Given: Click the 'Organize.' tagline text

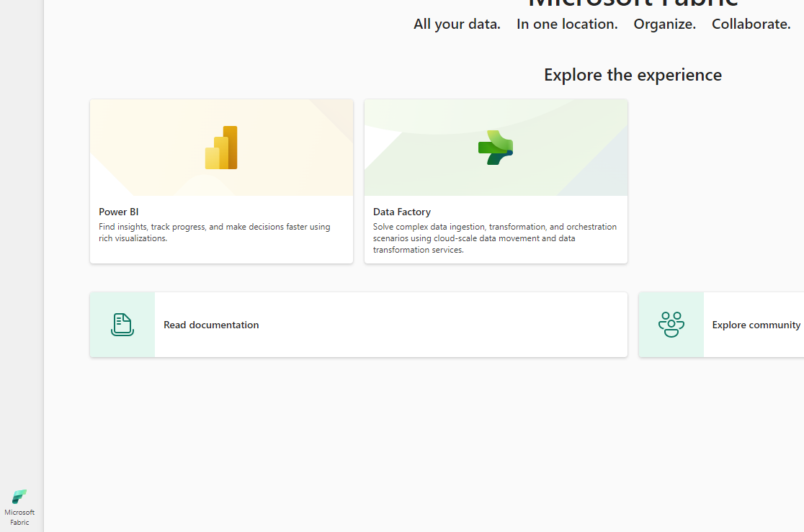Looking at the screenshot, I should tap(664, 24).
